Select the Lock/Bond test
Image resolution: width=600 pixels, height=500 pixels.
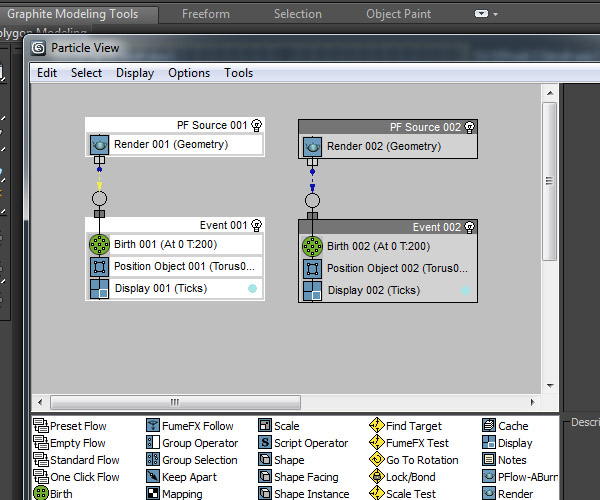pos(403,477)
